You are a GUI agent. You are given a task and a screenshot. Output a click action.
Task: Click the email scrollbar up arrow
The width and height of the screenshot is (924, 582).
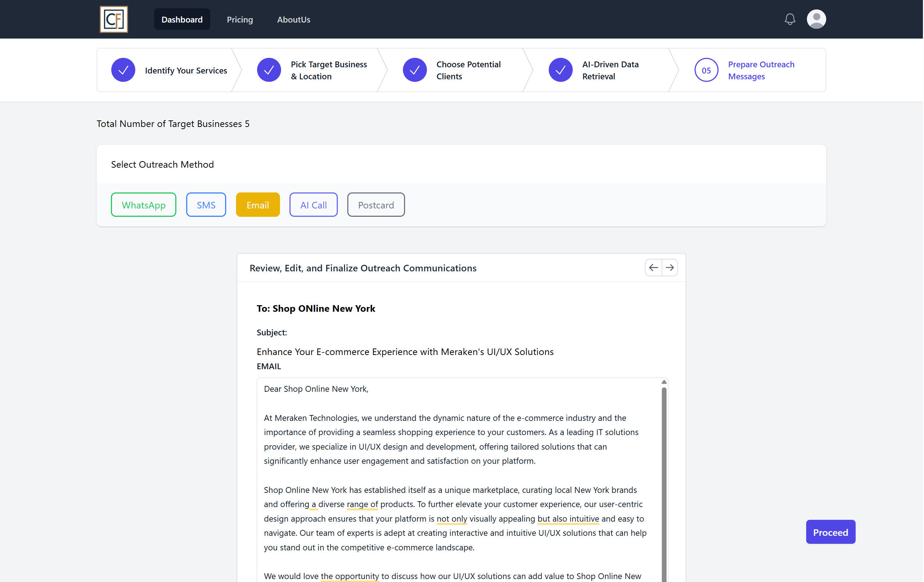(664, 382)
